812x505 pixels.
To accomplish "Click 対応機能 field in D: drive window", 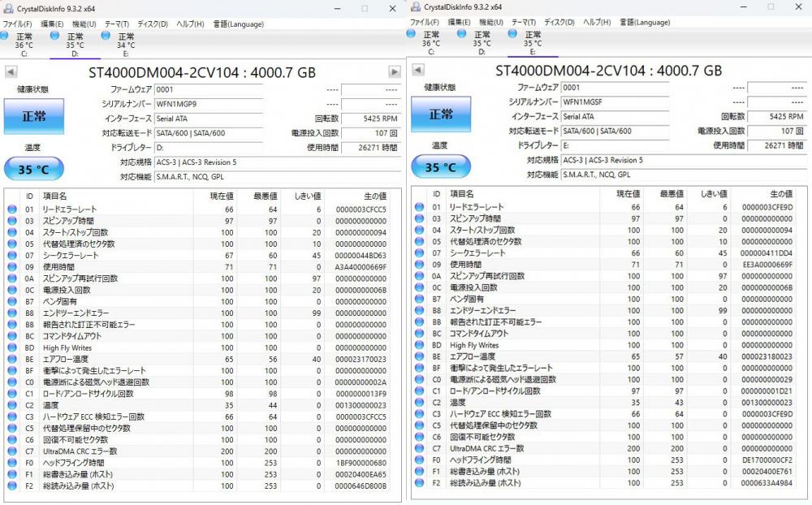I will [278, 177].
